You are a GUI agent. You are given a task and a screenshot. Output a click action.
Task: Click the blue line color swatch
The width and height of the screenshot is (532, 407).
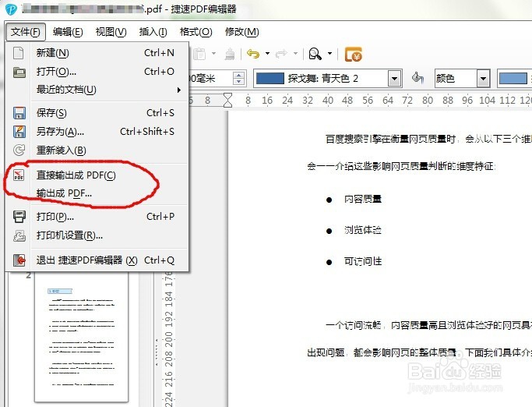pyautogui.click(x=270, y=79)
